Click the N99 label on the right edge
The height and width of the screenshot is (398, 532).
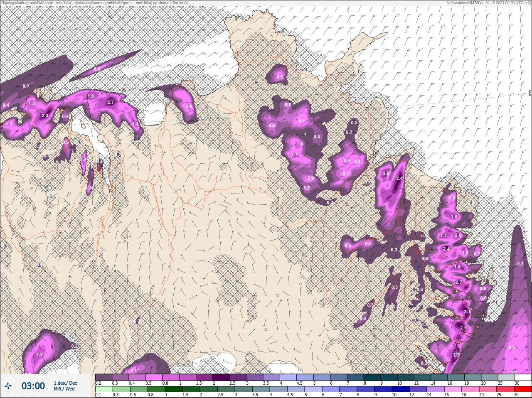click(530, 94)
